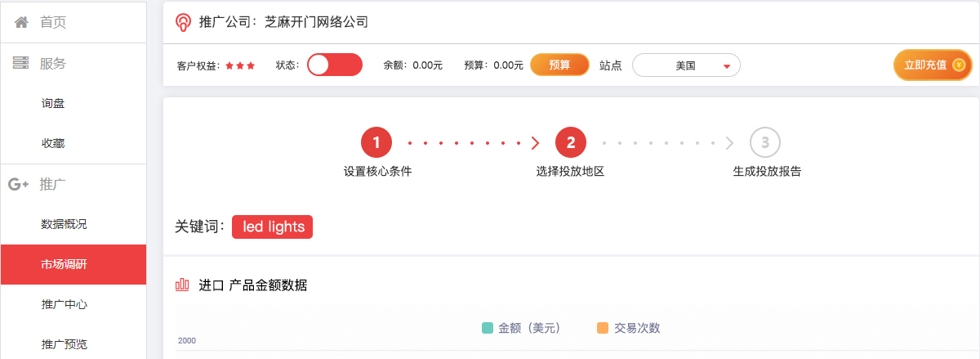Screen dimensions: 980x359
Task: Click the location pin icon beside 推广公司
Action: point(184,22)
